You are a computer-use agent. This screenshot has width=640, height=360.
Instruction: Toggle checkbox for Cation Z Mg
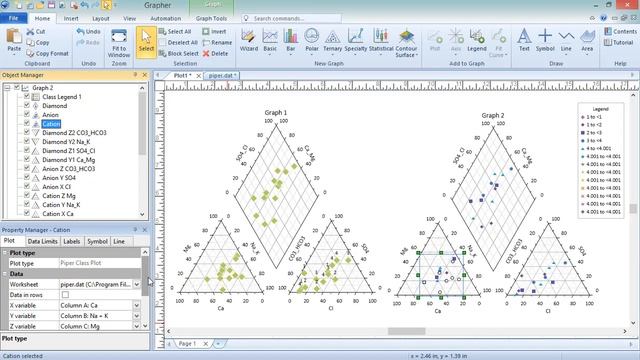point(27,195)
